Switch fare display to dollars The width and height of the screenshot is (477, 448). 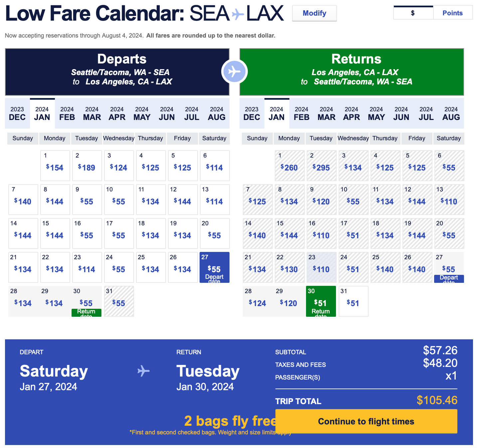pyautogui.click(x=413, y=13)
